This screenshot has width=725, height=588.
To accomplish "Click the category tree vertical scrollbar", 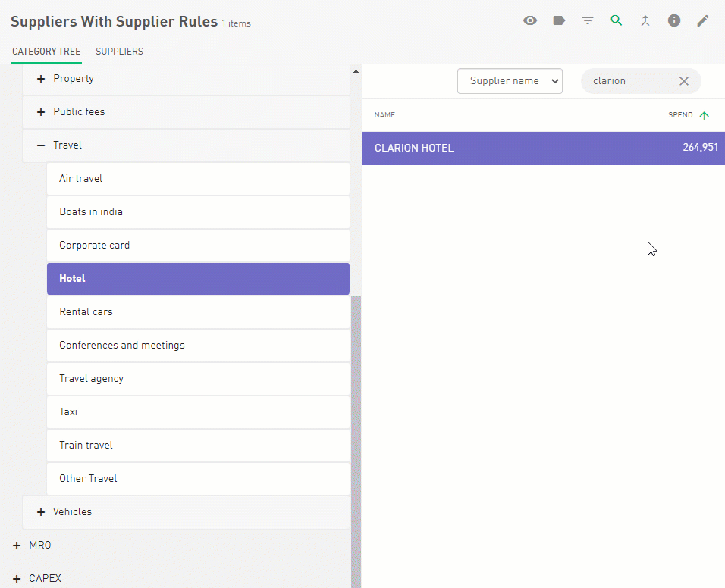I will point(356,439).
